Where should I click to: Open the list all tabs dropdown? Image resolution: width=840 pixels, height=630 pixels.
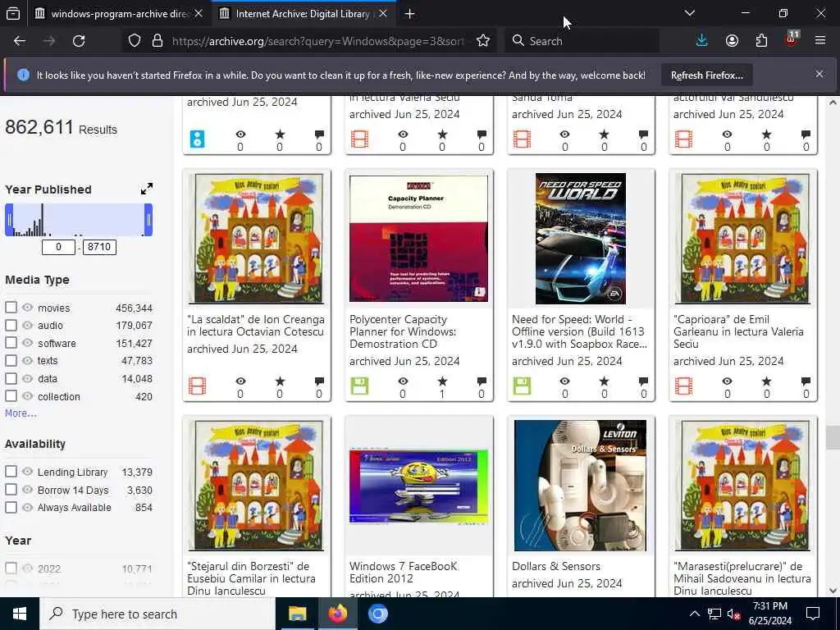click(x=689, y=13)
